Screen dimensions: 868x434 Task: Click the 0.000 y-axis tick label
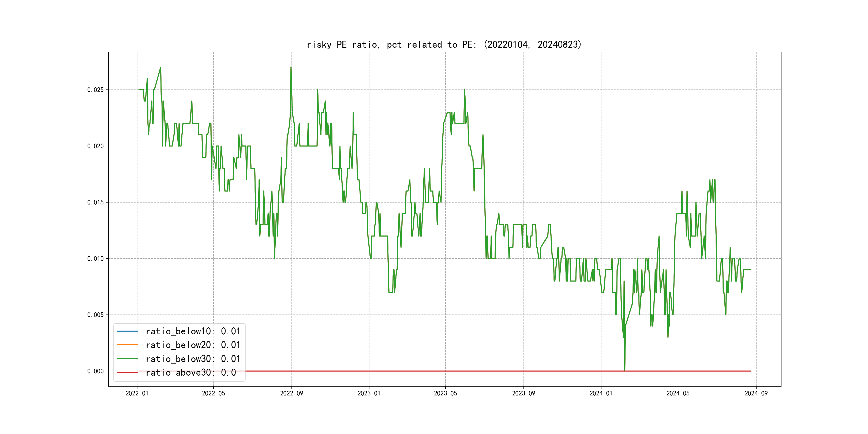(95, 371)
